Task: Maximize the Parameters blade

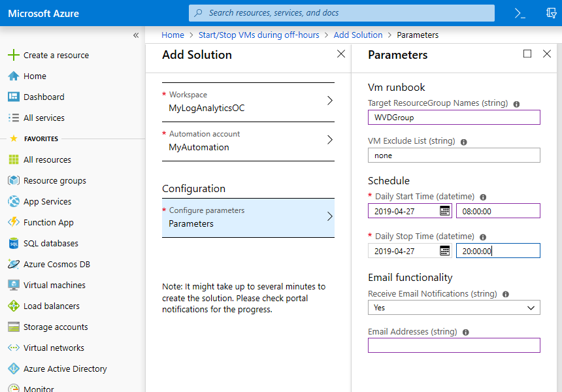Action: pos(527,54)
